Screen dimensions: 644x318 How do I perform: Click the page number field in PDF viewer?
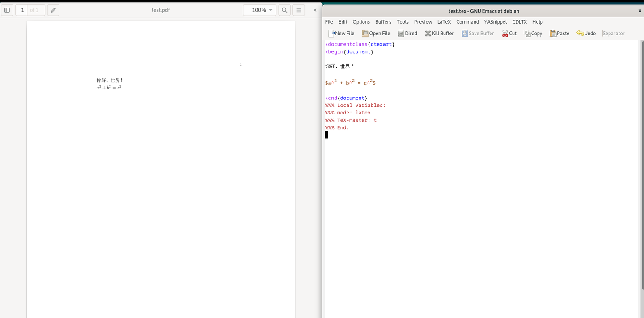click(22, 10)
